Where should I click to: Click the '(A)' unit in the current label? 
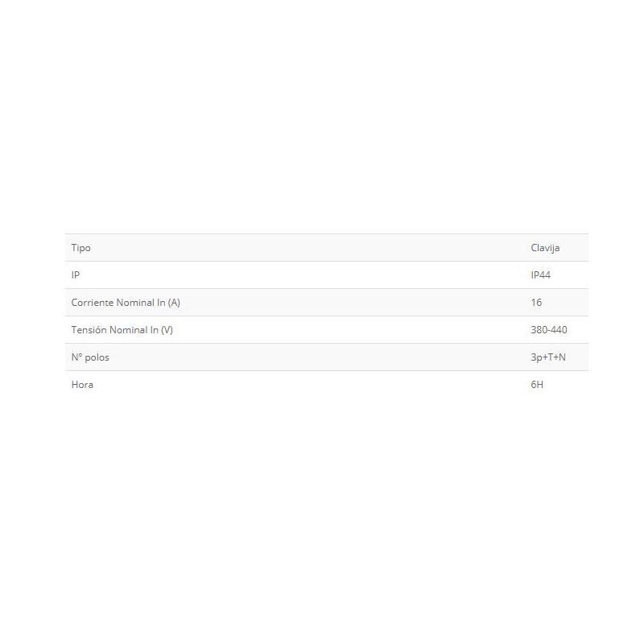174,303
